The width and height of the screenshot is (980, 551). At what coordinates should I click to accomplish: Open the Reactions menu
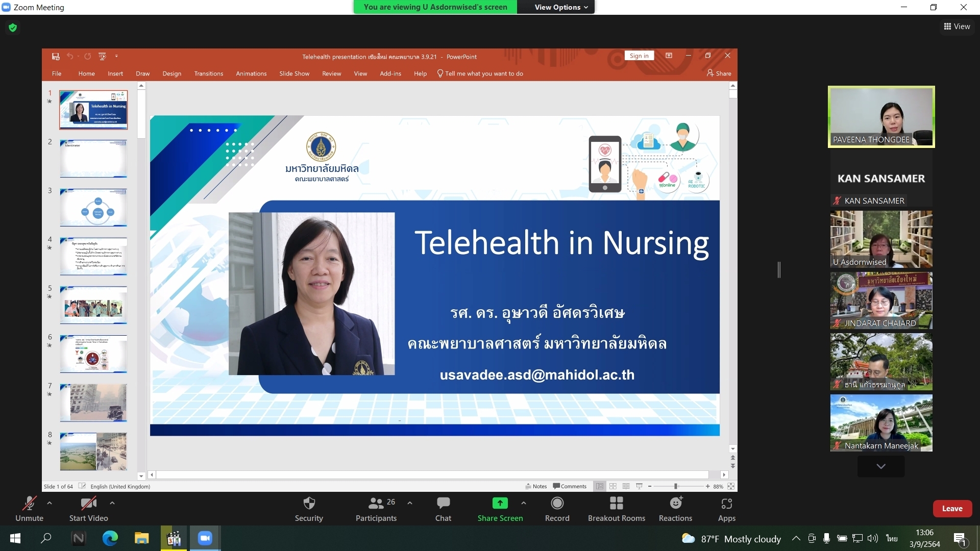[675, 509]
